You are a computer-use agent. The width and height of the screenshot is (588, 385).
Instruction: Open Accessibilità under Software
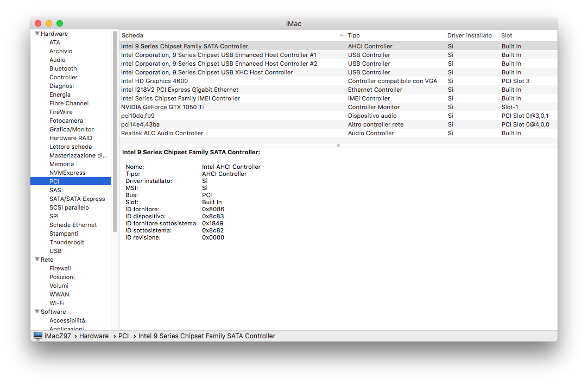pyautogui.click(x=67, y=320)
